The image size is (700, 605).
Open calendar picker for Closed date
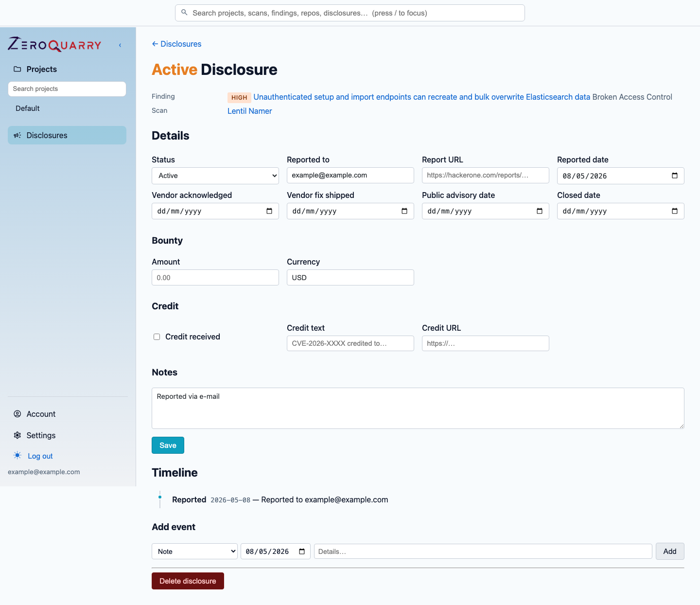[675, 211]
